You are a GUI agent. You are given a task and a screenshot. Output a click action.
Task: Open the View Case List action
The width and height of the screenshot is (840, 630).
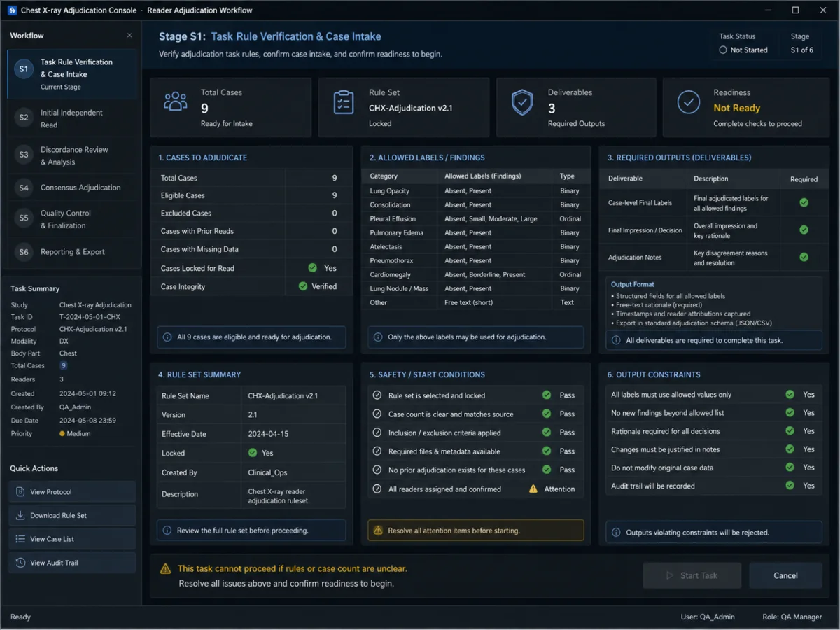coord(71,539)
